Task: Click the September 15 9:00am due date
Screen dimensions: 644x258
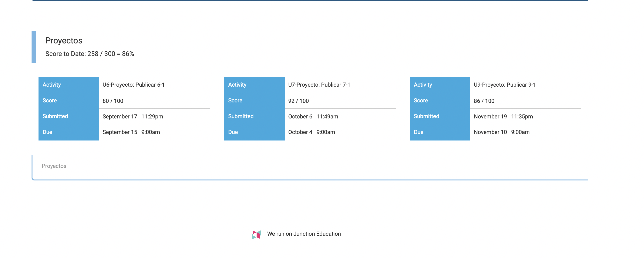Action: click(131, 132)
